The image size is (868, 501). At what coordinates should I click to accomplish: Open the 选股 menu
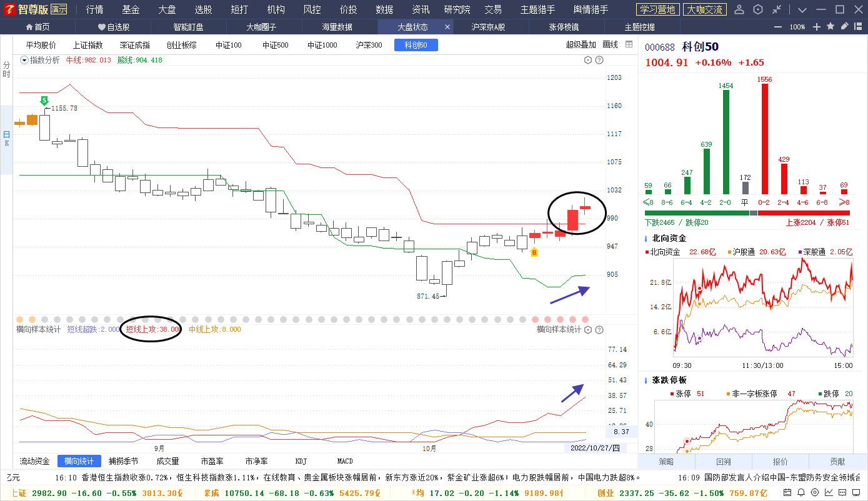point(203,9)
